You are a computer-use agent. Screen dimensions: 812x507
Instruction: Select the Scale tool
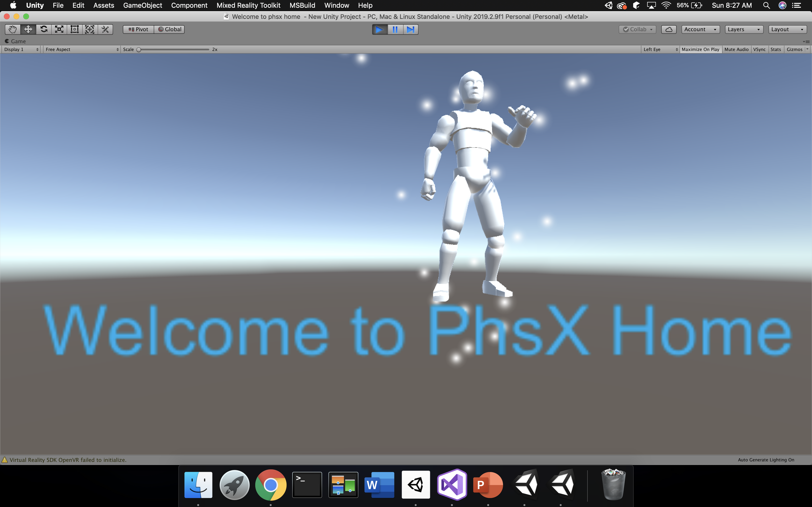click(x=59, y=29)
